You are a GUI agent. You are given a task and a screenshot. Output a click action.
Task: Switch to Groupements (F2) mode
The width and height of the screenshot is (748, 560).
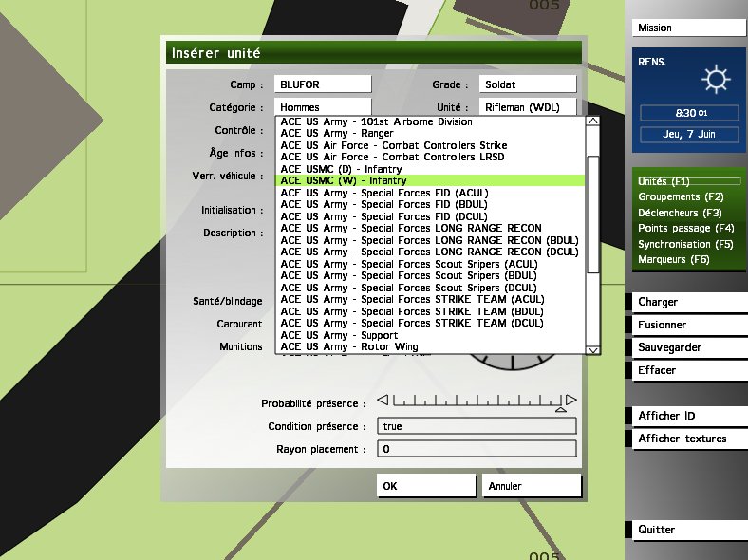[x=681, y=196]
